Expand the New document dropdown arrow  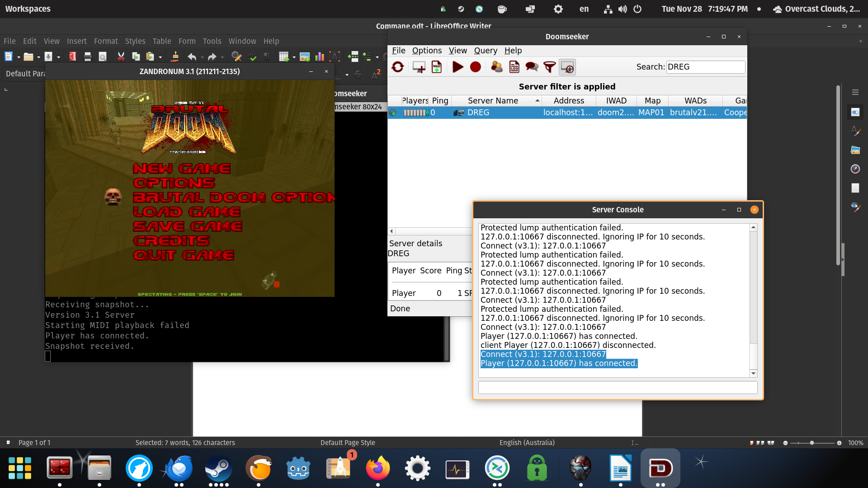tap(19, 57)
